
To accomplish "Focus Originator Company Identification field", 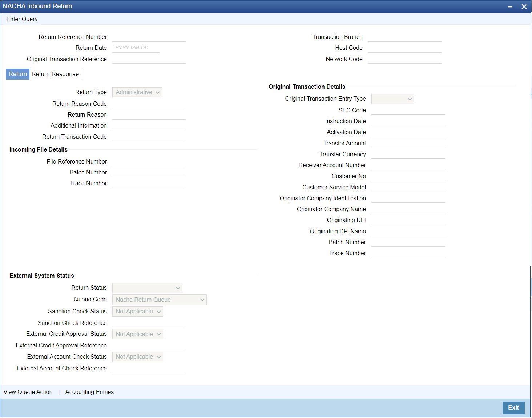I will pyautogui.click(x=408, y=198).
